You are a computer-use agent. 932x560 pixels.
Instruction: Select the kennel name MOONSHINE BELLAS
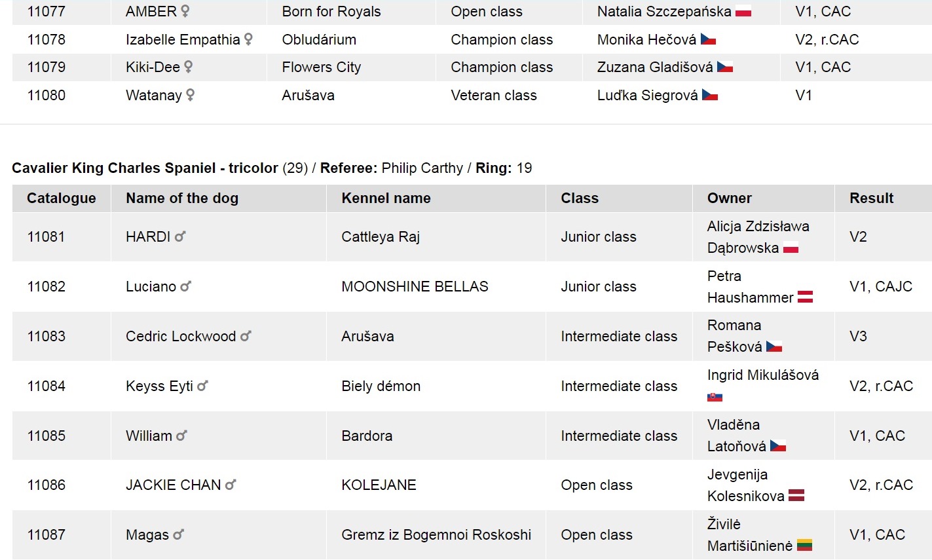415,286
